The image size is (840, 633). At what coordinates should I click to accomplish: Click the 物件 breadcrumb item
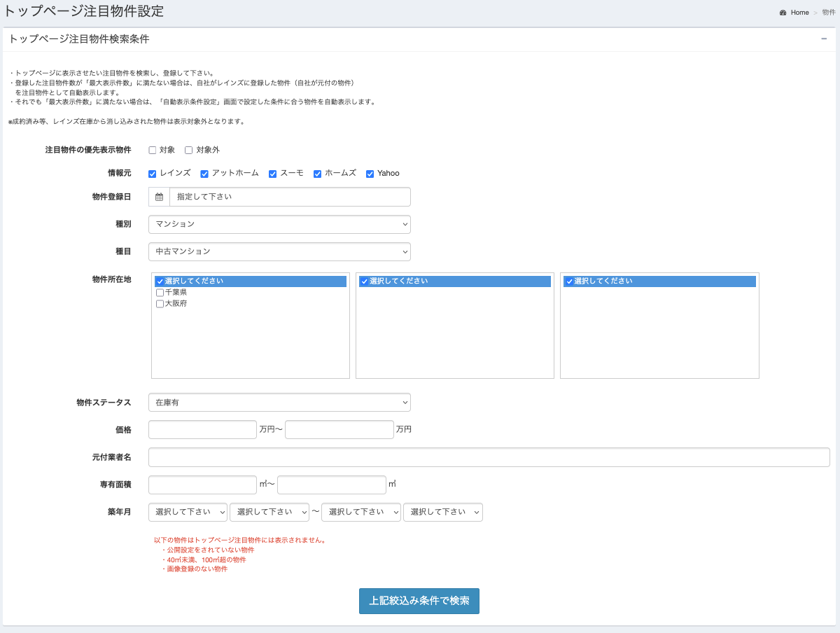(x=829, y=13)
